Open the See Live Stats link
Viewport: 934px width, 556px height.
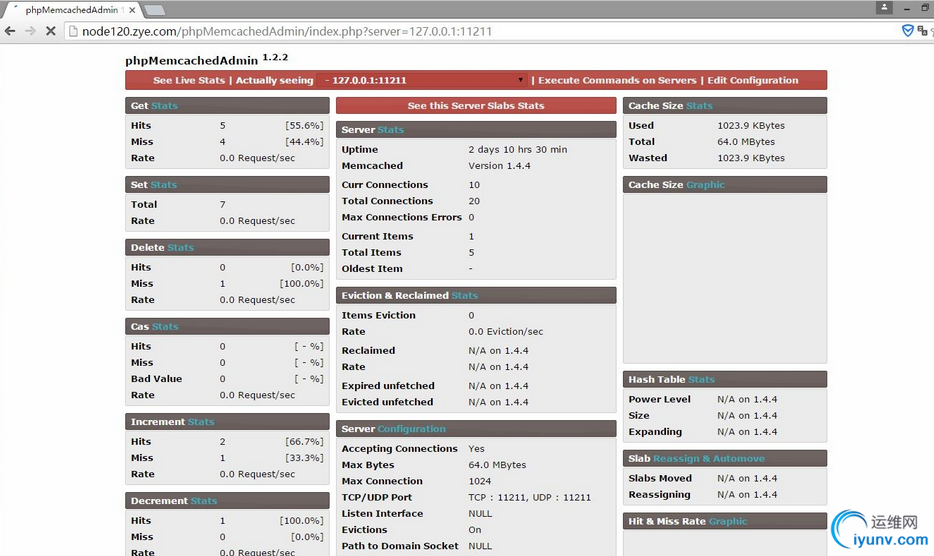[x=189, y=80]
